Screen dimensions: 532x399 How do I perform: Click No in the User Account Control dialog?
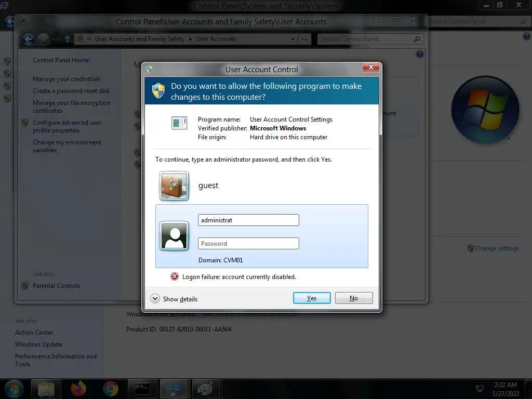[353, 298]
